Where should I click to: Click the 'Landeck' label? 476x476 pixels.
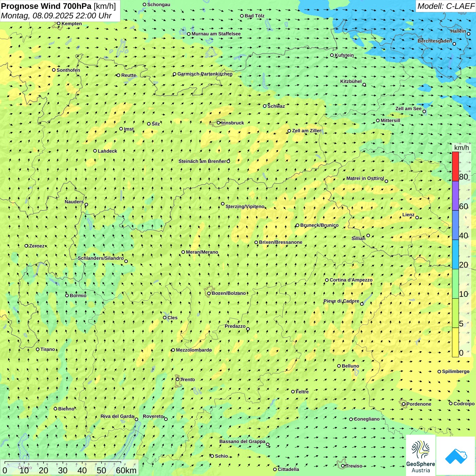tap(107, 151)
